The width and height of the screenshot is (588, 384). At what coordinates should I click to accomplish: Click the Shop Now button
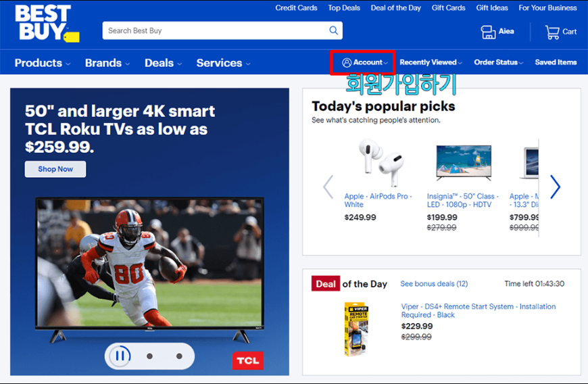tap(55, 169)
